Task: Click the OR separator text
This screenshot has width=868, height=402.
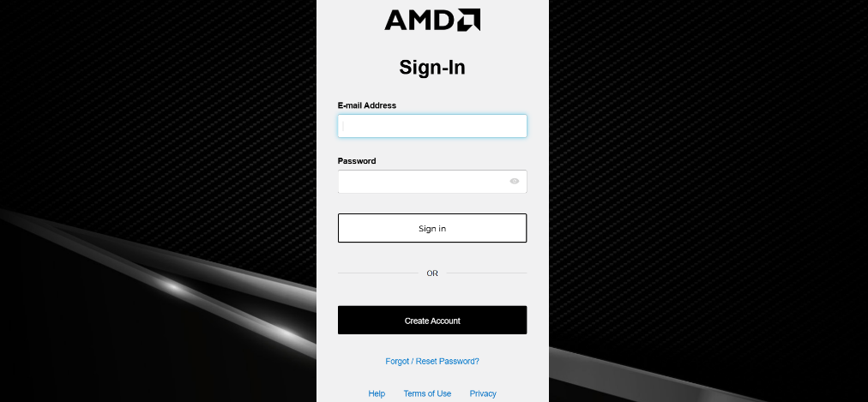Action: pyautogui.click(x=432, y=273)
